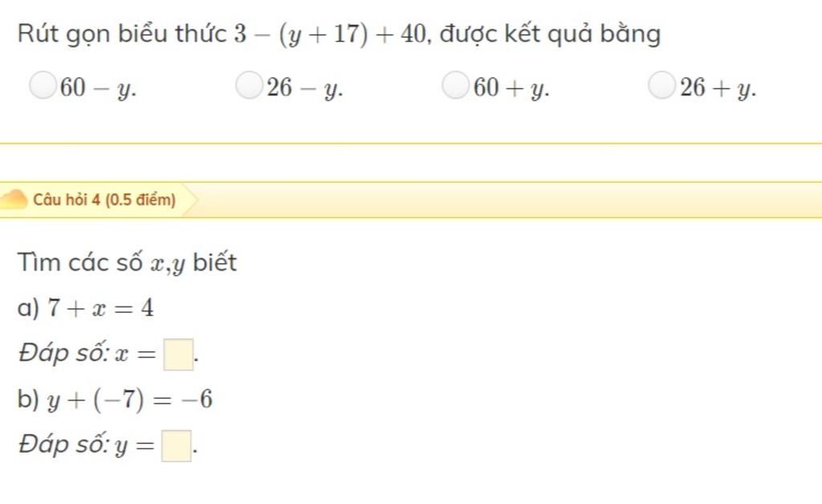
Task: Focus the answer box for x
Action: [x=178, y=355]
